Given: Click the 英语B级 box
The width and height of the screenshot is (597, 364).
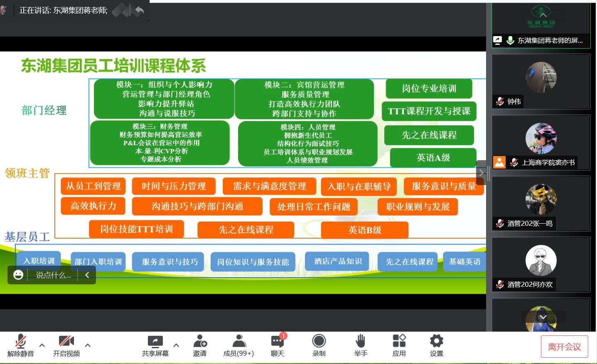Looking at the screenshot, I should point(365,230).
